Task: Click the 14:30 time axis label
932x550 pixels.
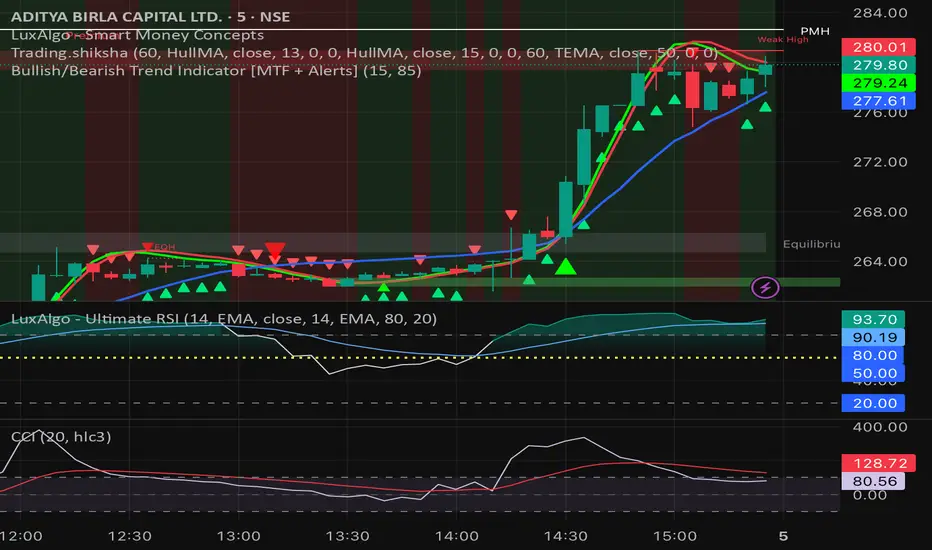Action: (565, 536)
